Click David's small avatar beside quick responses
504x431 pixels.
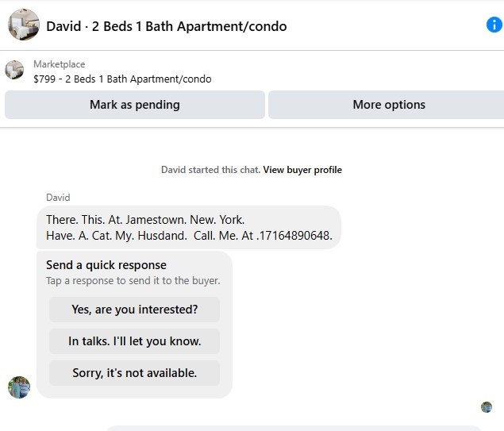[x=19, y=387]
